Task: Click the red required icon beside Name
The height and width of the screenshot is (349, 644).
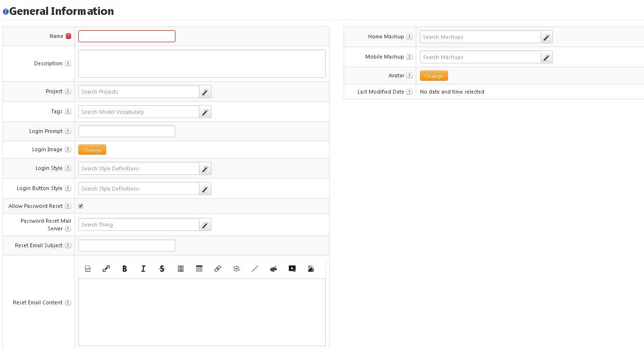Action: click(68, 36)
